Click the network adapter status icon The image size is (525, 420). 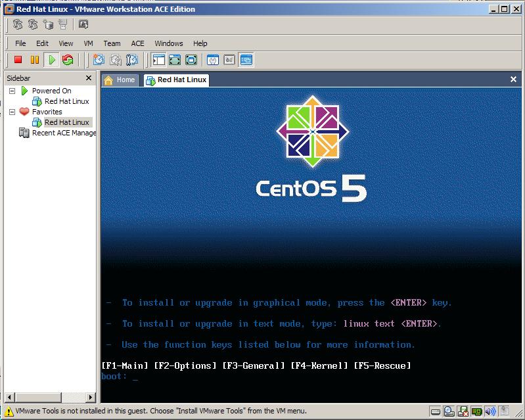point(478,412)
